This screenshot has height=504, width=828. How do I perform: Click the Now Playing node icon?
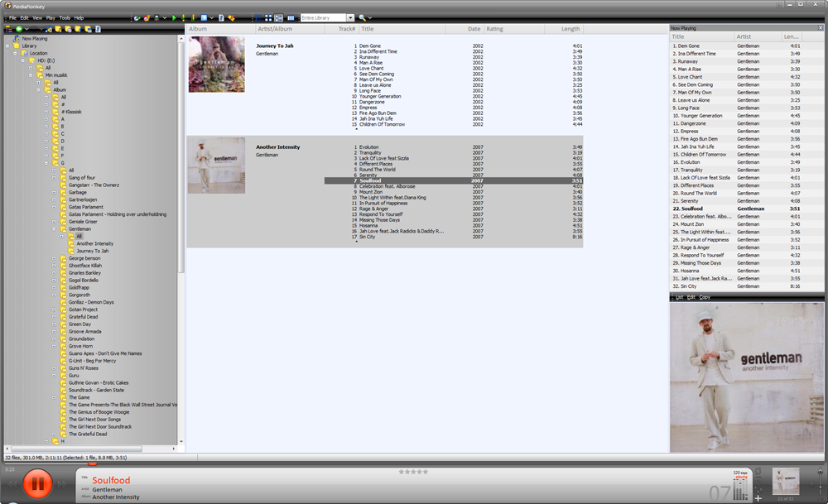tap(17, 39)
